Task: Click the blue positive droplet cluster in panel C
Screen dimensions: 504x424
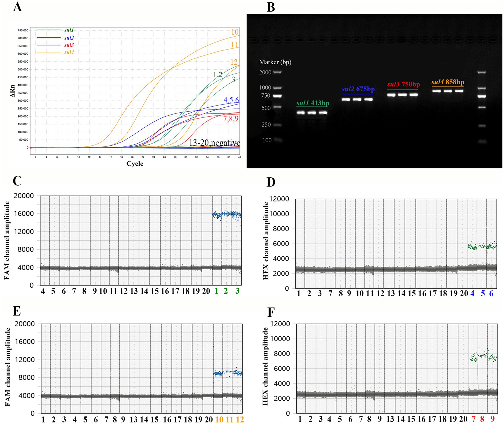Action: (227, 215)
